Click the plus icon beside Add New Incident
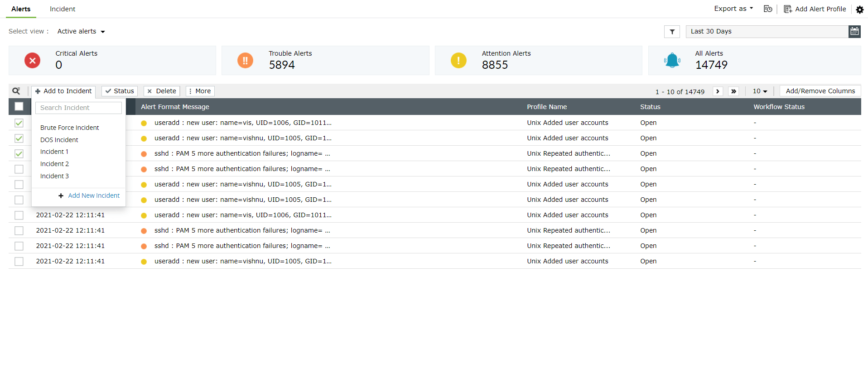Image resolution: width=868 pixels, height=367 pixels. point(61,196)
